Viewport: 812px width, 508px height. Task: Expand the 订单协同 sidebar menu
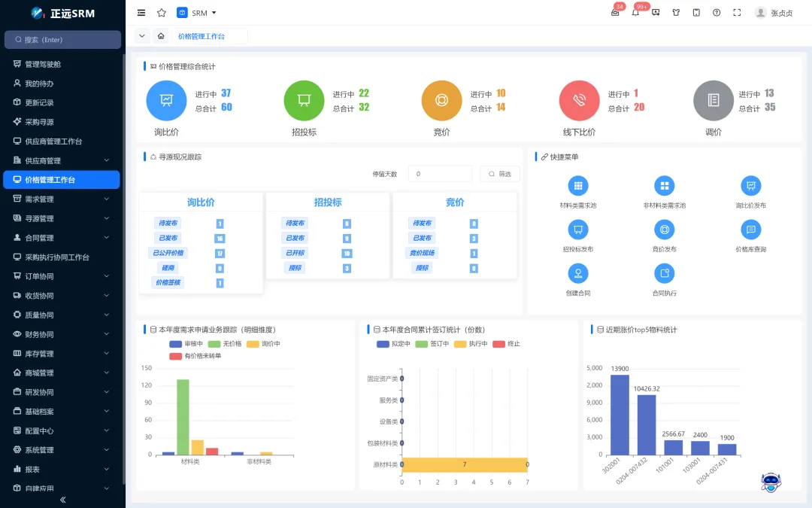[x=62, y=276]
